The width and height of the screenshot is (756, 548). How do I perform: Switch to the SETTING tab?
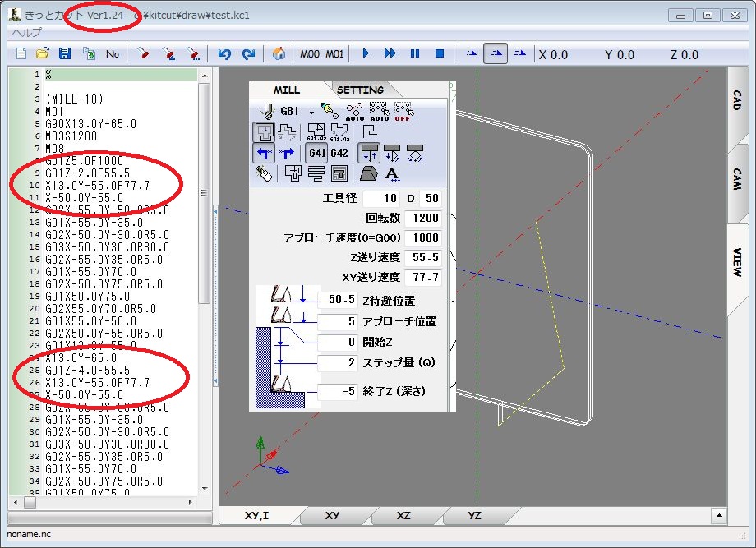point(360,90)
